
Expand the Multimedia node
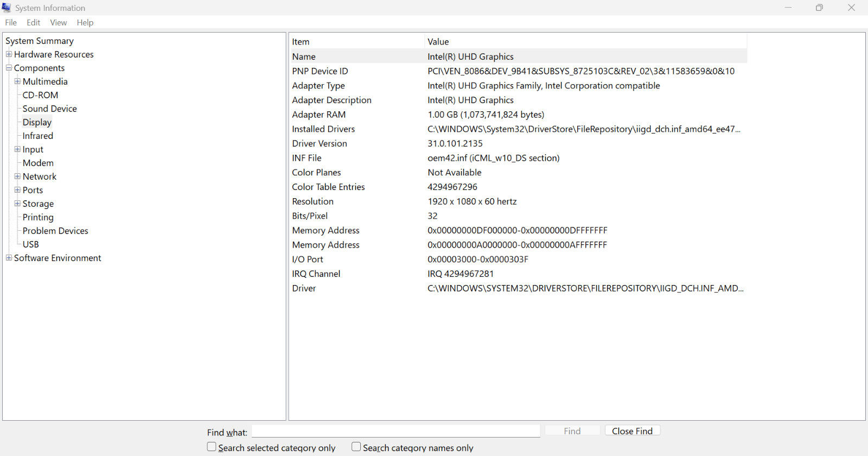(17, 81)
